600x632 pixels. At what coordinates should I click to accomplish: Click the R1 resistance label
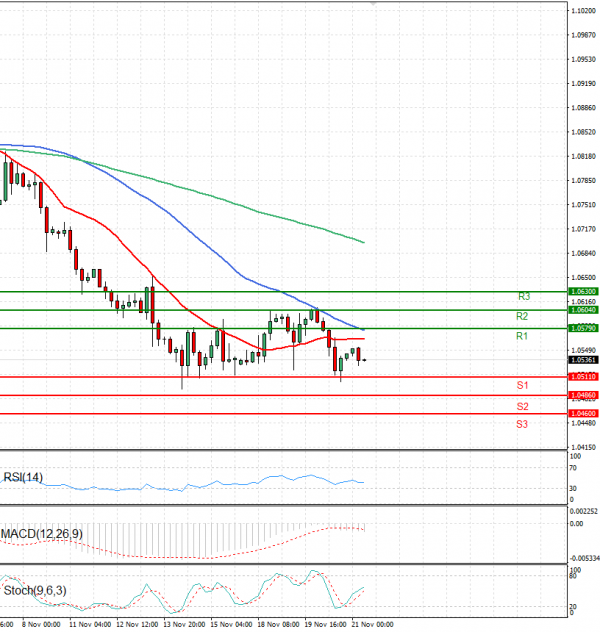coord(522,336)
